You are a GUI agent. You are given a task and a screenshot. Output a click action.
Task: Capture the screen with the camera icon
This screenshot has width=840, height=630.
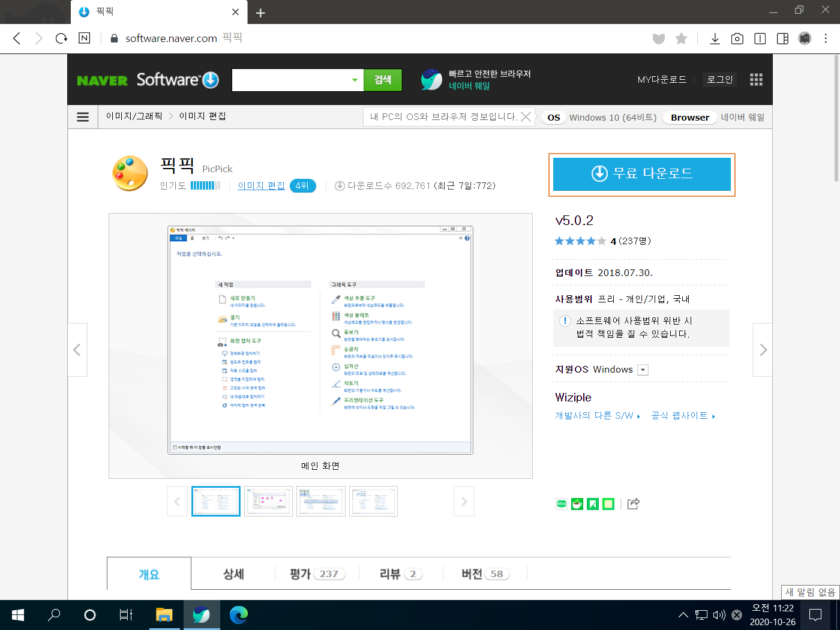pyautogui.click(x=737, y=38)
